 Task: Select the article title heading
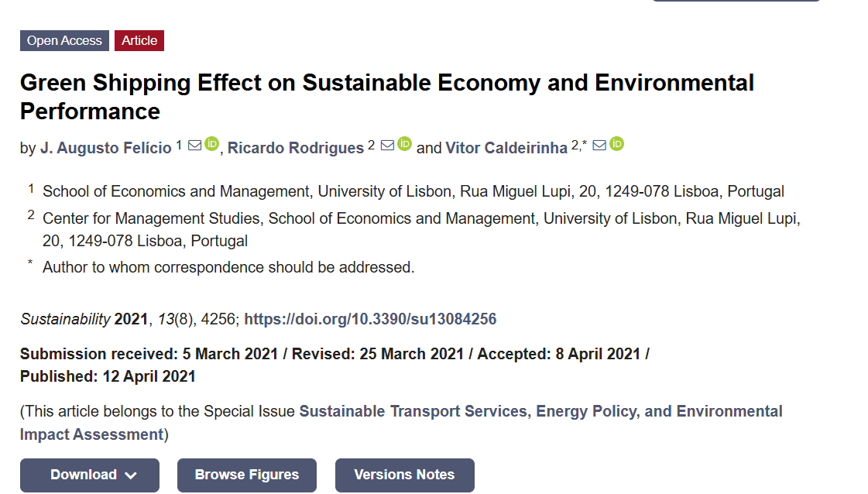tap(387, 97)
